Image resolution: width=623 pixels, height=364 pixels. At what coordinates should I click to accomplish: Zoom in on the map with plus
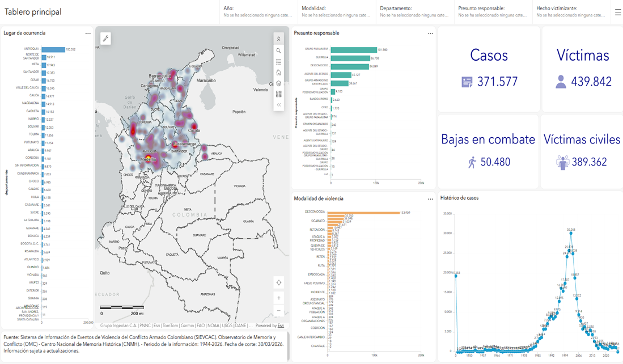click(x=278, y=298)
